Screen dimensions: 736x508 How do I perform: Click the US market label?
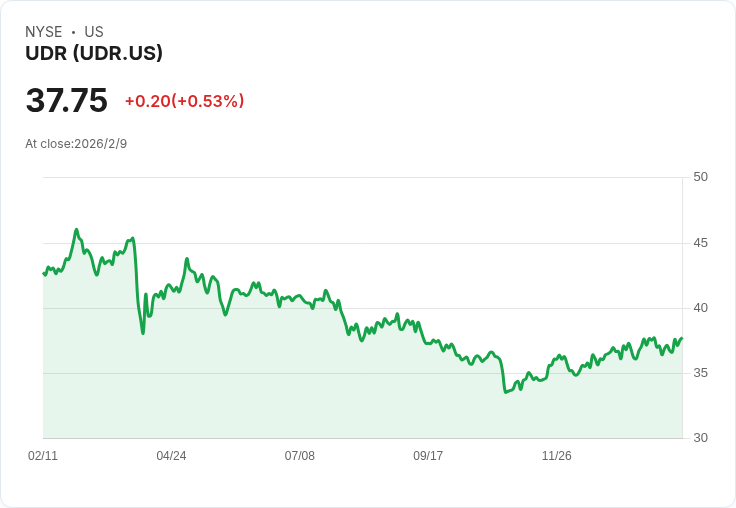94,32
